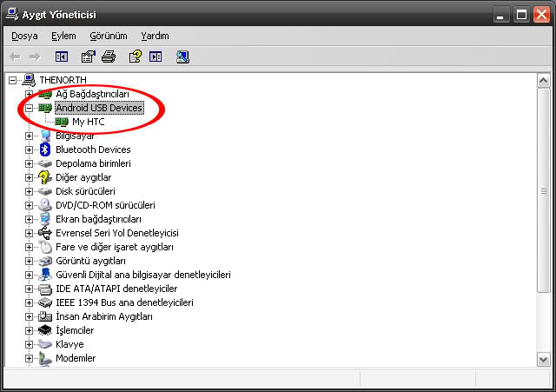Click the IDE ATA/ATAPI controller icon
This screenshot has width=556, height=392.
[x=45, y=289]
